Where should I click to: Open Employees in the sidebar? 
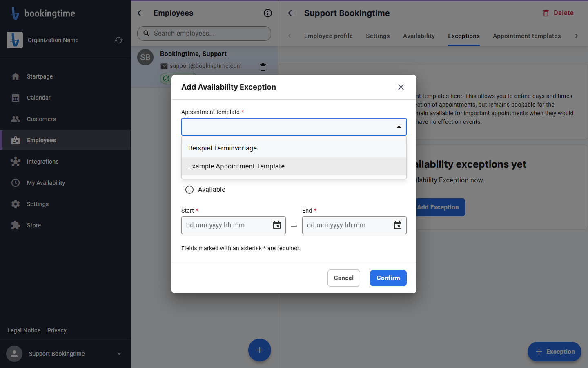coord(65,140)
